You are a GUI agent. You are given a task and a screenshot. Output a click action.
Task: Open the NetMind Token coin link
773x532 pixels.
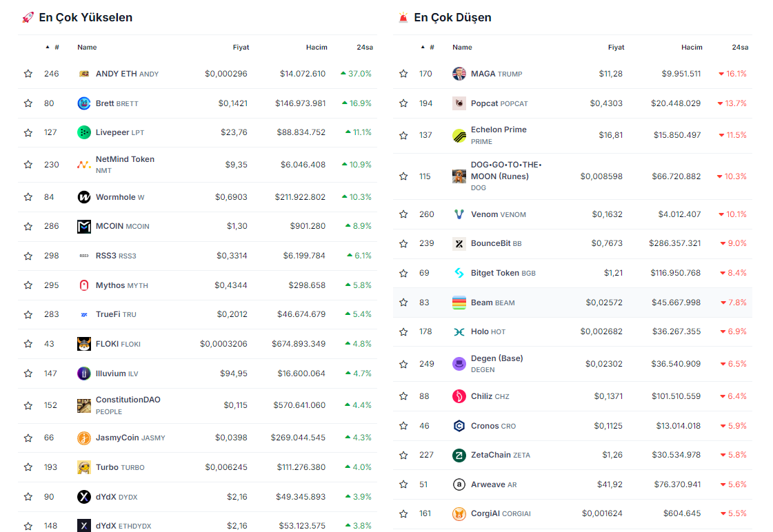pyautogui.click(x=125, y=159)
